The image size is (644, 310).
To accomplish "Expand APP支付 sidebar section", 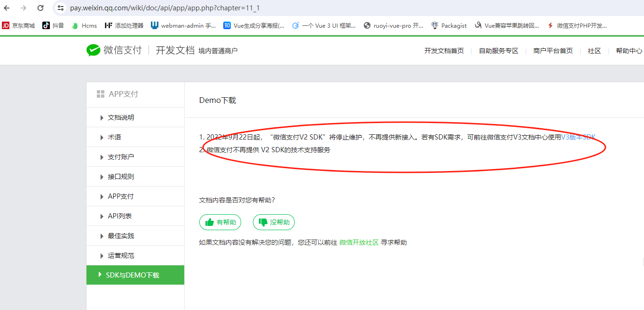I will coord(135,196).
